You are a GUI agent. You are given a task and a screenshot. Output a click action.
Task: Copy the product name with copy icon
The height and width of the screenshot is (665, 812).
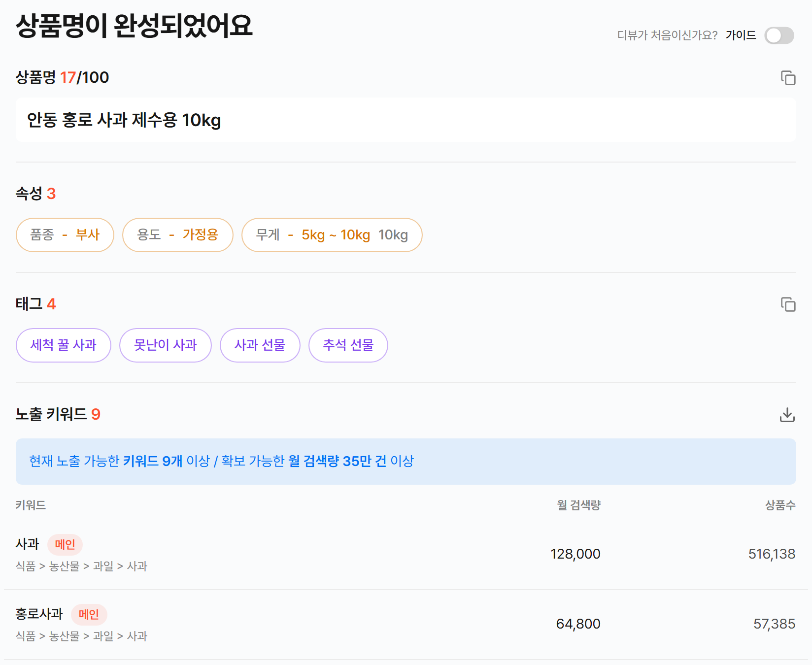click(788, 78)
